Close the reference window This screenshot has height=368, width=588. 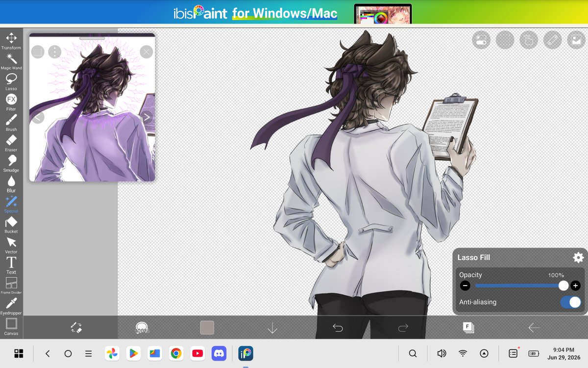(146, 52)
